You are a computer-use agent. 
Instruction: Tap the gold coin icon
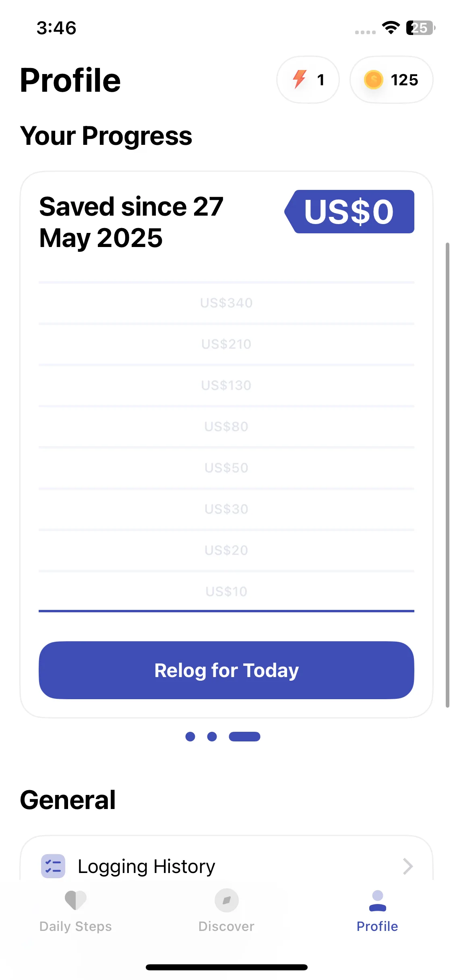pyautogui.click(x=373, y=79)
